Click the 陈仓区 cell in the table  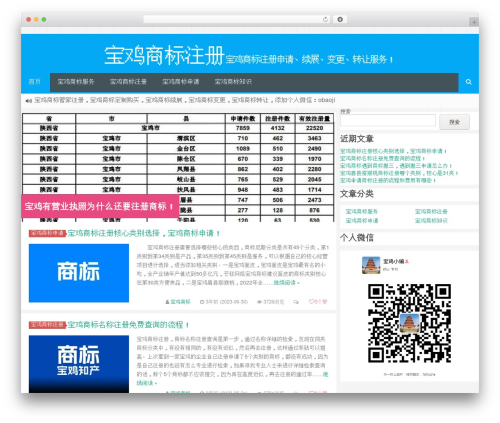[x=186, y=159]
